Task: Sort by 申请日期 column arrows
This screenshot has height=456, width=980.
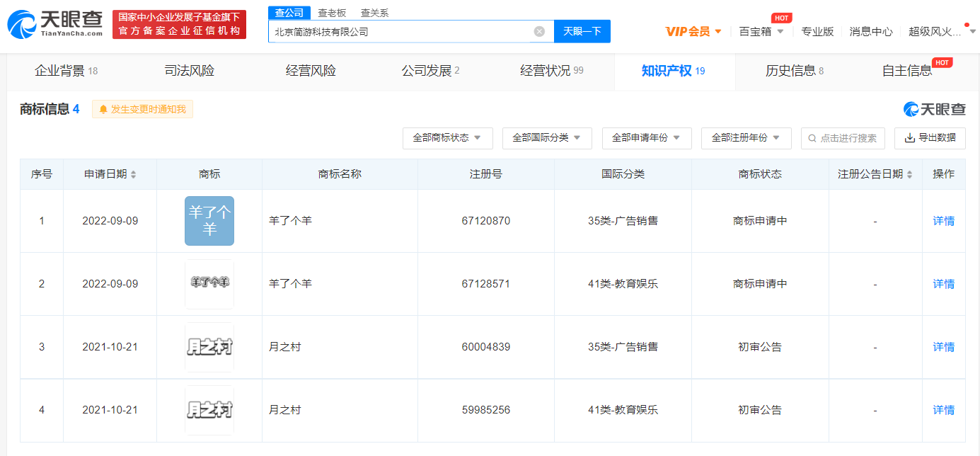Action: click(x=134, y=174)
